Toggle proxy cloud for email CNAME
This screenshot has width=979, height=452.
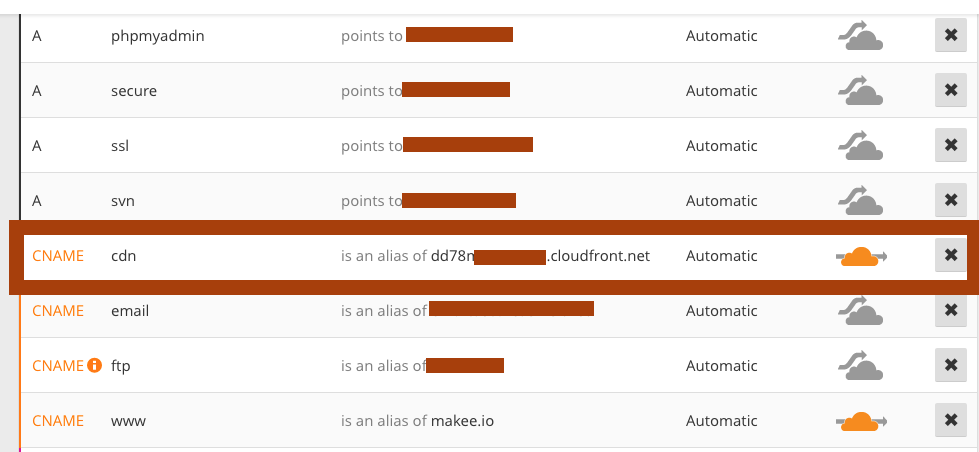coord(860,310)
